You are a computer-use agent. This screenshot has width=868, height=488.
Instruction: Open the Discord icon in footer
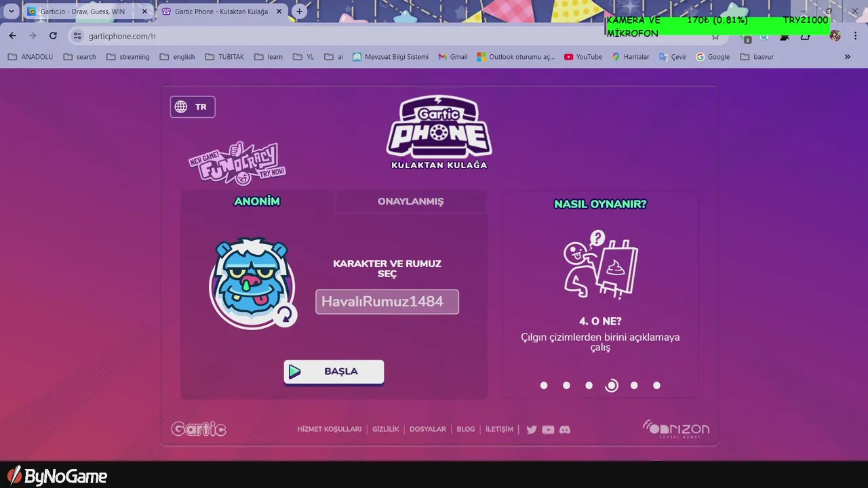click(x=565, y=430)
